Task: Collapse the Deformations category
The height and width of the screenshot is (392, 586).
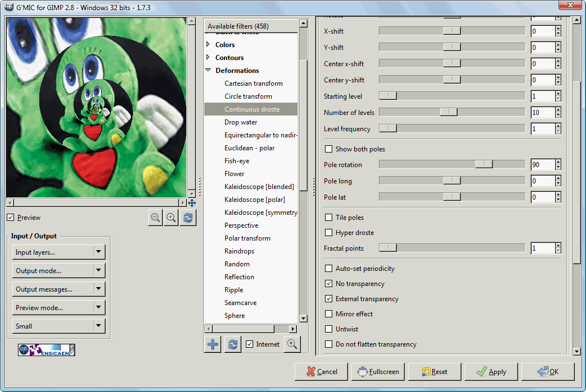Action: [x=208, y=70]
